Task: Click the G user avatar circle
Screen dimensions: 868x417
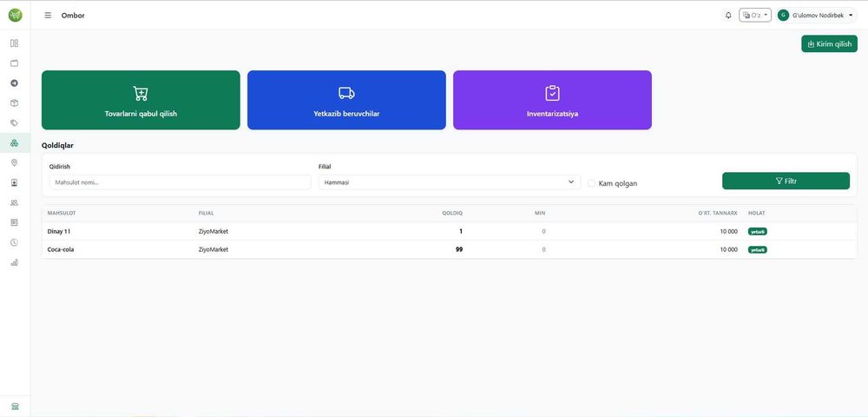Action: tap(783, 16)
